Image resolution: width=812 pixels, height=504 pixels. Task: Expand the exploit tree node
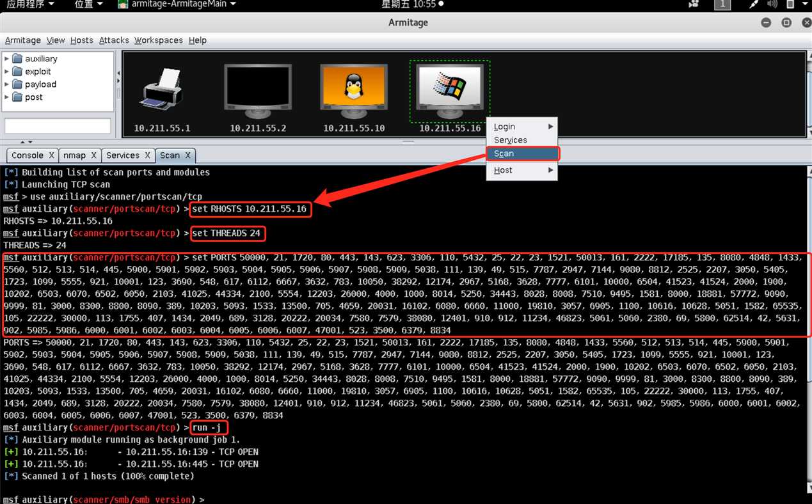(x=7, y=72)
